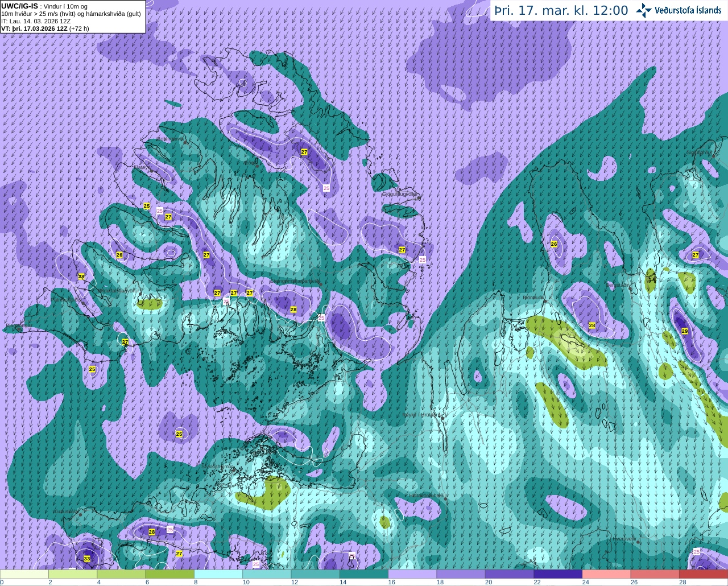
Task: Click the 28 gust marker north of Patreksfjörður
Action: point(81,277)
